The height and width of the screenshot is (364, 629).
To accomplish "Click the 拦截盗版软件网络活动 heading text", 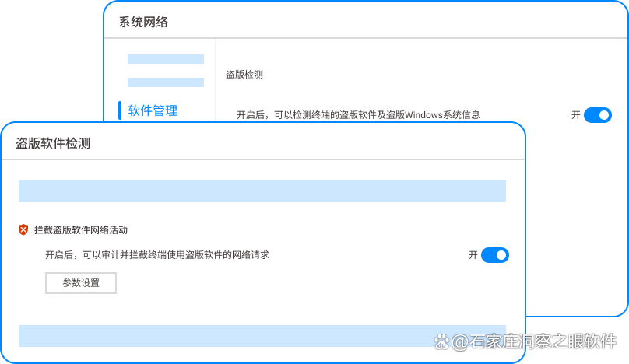I will 81,229.
